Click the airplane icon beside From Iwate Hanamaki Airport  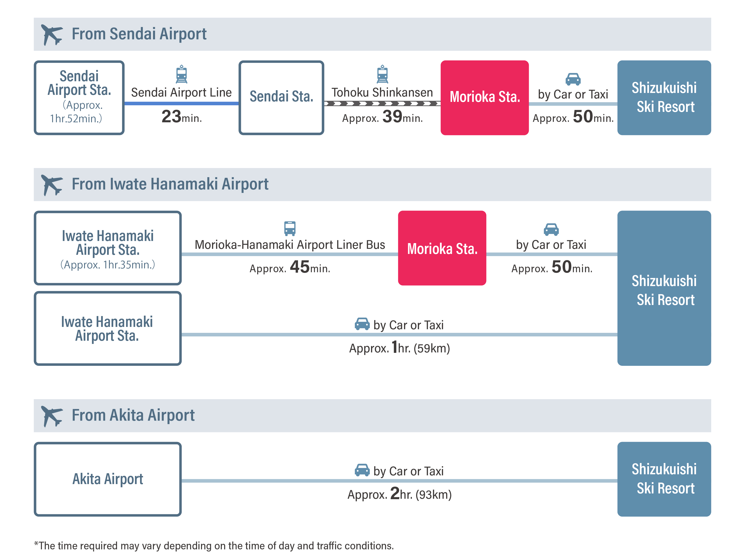[52, 184]
